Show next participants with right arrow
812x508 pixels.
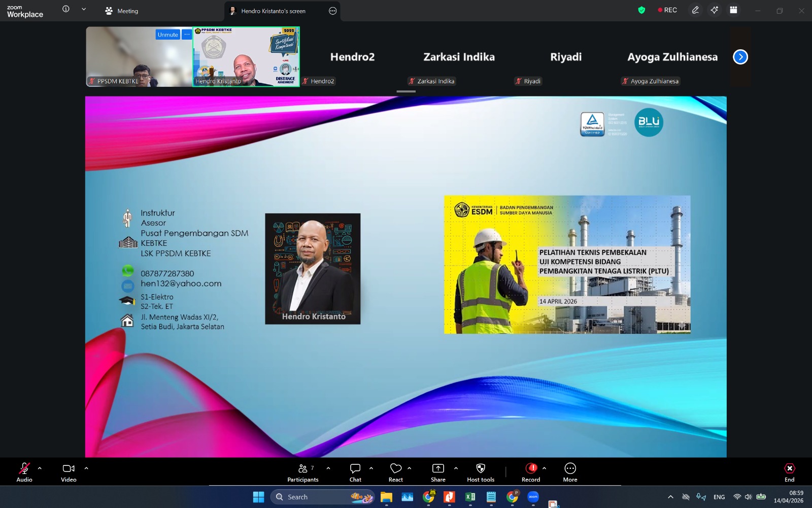(740, 57)
